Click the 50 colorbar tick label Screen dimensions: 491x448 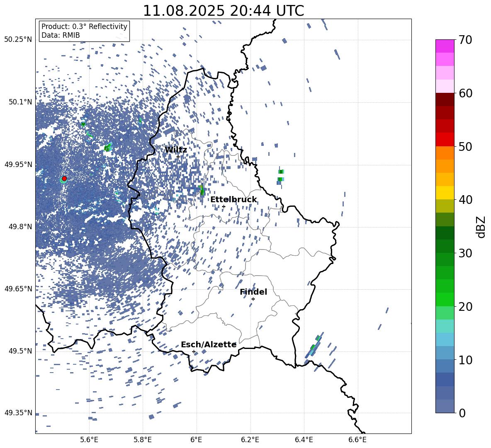(x=465, y=147)
